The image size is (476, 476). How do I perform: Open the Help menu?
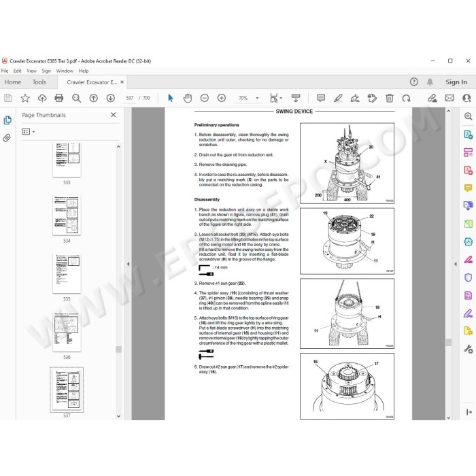click(84, 71)
